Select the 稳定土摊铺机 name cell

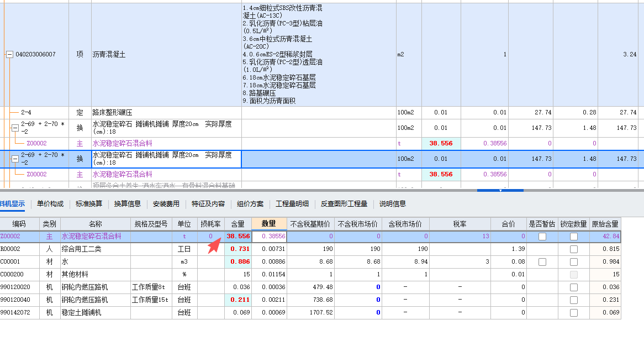coord(96,313)
